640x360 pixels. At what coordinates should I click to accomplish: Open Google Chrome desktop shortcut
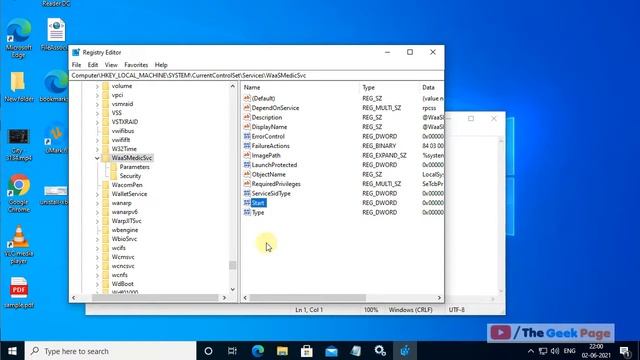pyautogui.click(x=19, y=193)
